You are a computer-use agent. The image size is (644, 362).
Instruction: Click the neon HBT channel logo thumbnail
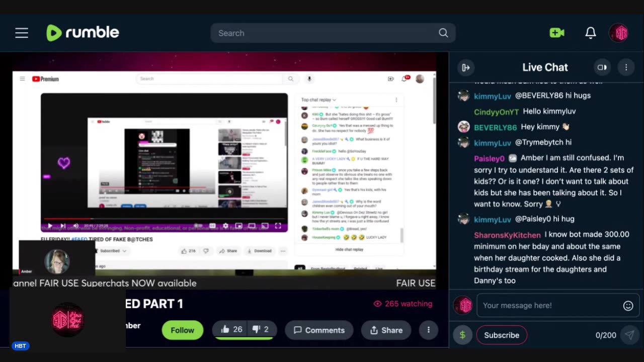pos(67,320)
